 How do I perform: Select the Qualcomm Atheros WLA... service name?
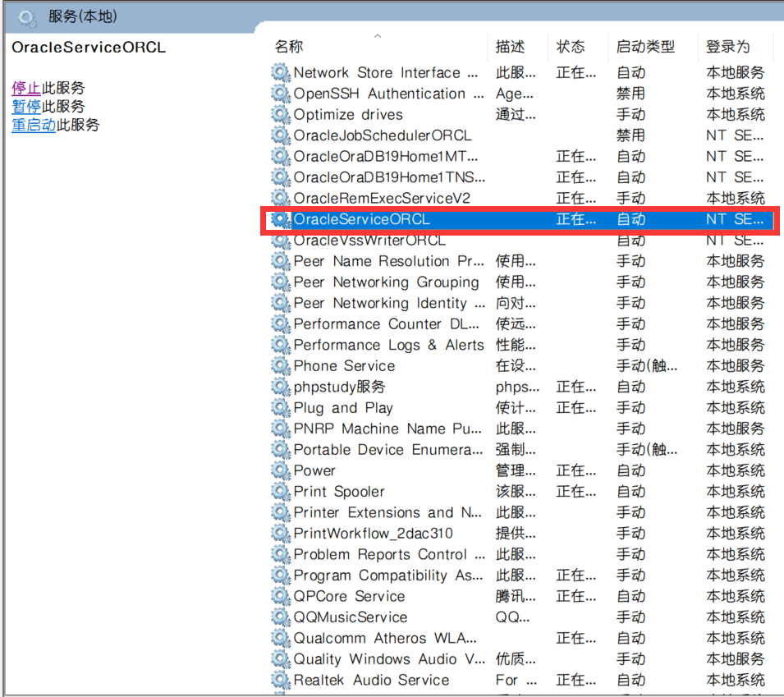tap(385, 638)
